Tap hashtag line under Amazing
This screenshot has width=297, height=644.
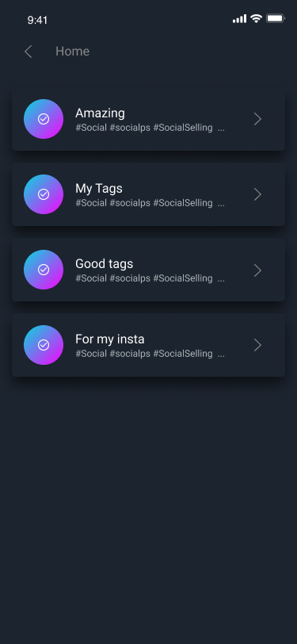click(150, 128)
